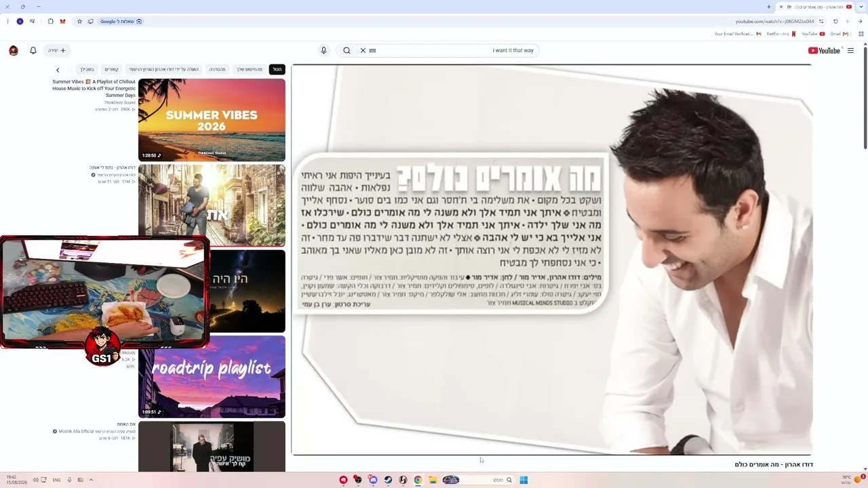Select the 'הועלה על ידי דודו אהרון' filter chip

pos(164,69)
